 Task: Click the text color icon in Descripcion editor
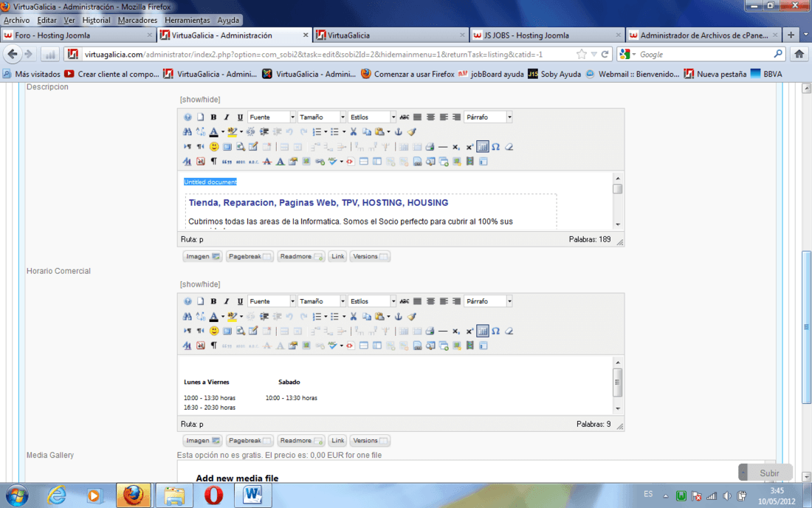(x=213, y=132)
